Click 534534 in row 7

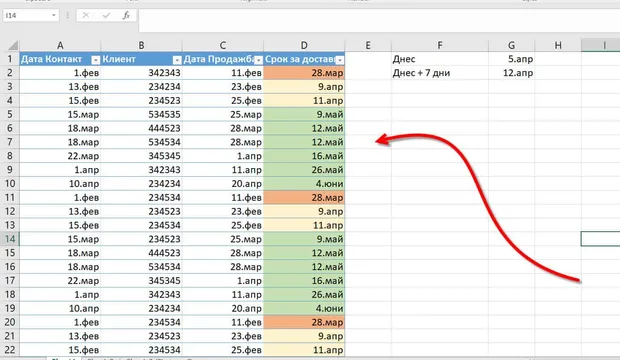[141, 142]
